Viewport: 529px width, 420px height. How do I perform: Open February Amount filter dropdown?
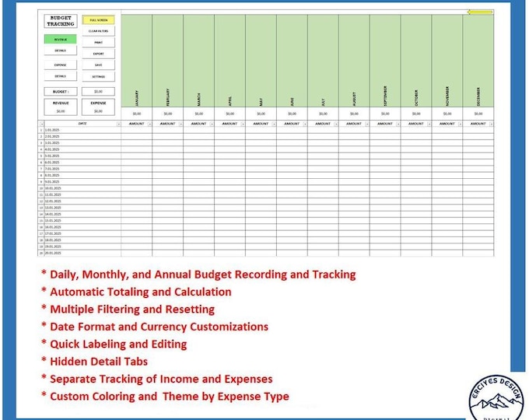[x=180, y=124]
